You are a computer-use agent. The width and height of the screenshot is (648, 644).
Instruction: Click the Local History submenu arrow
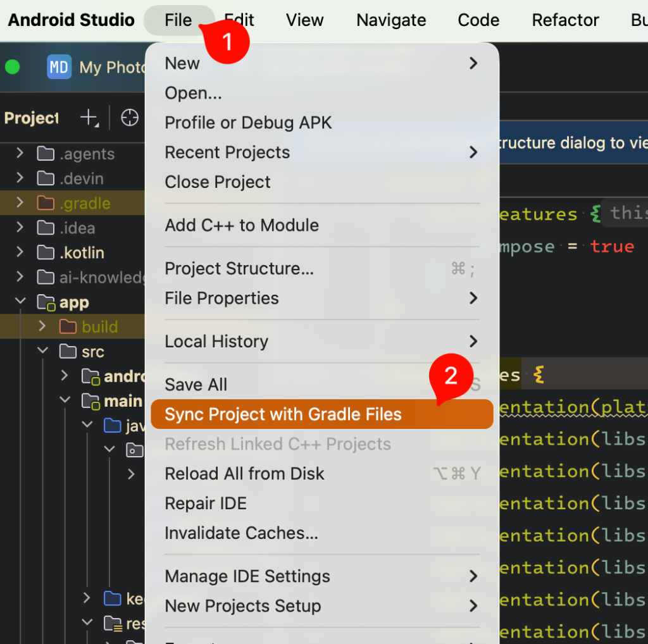(x=473, y=341)
